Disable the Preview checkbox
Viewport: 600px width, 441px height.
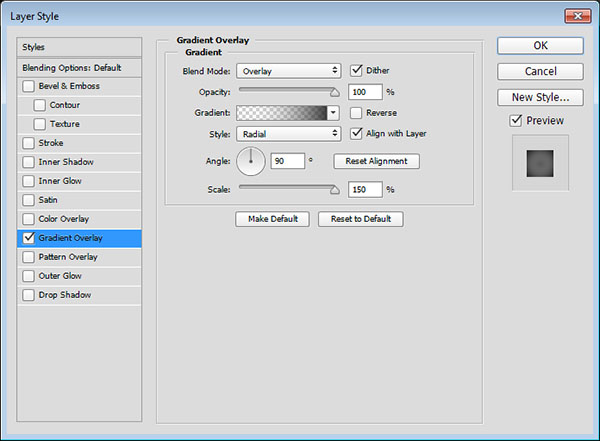click(x=515, y=121)
